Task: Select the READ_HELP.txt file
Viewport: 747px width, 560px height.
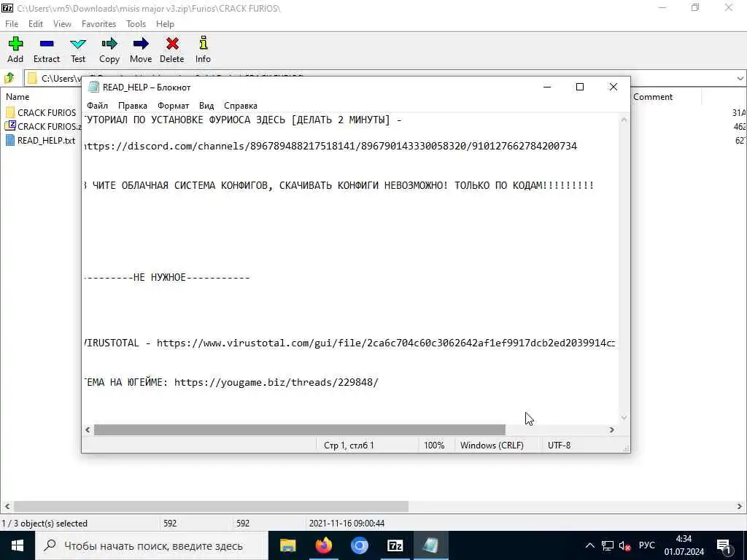Action: click(41, 140)
